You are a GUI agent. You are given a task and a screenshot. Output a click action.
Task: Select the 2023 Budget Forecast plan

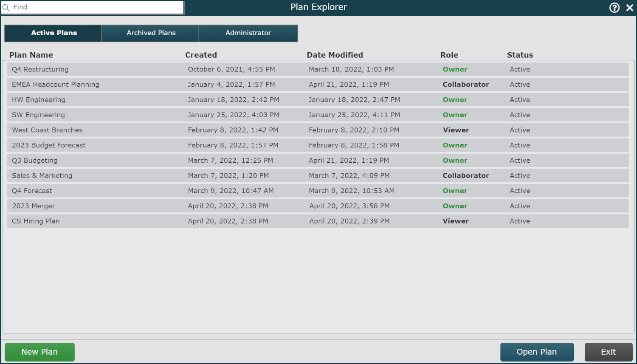(x=49, y=145)
